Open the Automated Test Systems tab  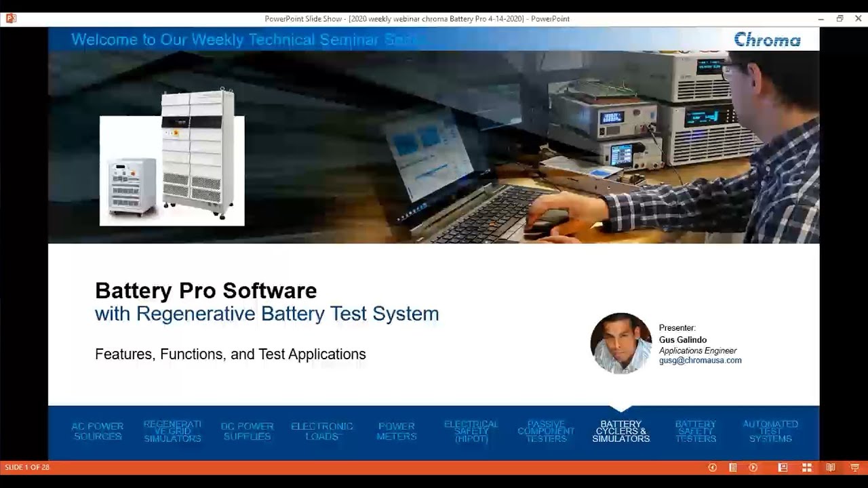click(x=770, y=431)
